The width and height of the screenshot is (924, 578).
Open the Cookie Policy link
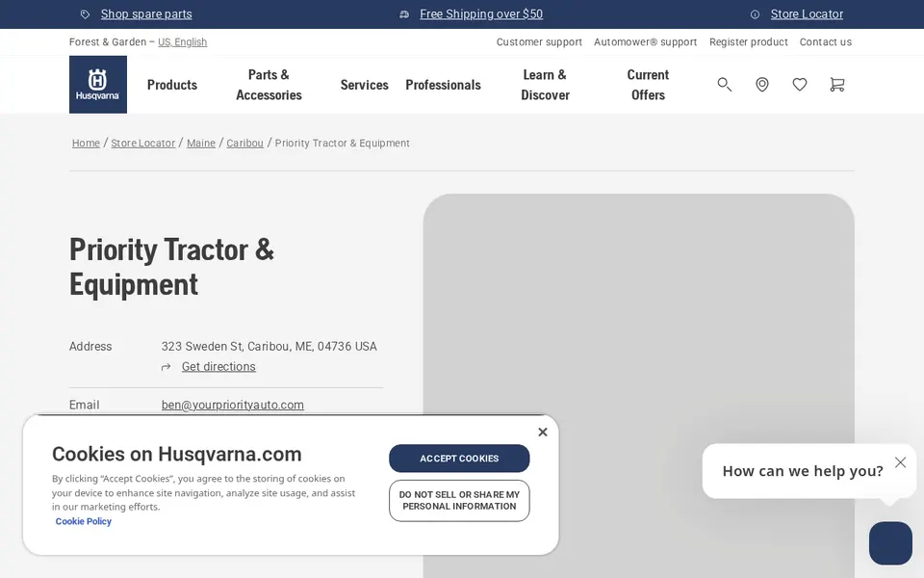[x=83, y=521]
